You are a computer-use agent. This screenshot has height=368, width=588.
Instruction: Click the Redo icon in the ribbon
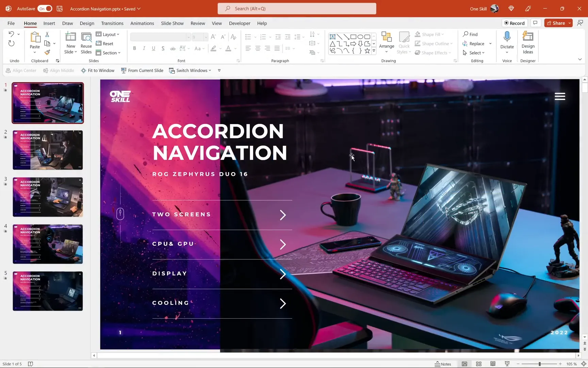(x=11, y=44)
